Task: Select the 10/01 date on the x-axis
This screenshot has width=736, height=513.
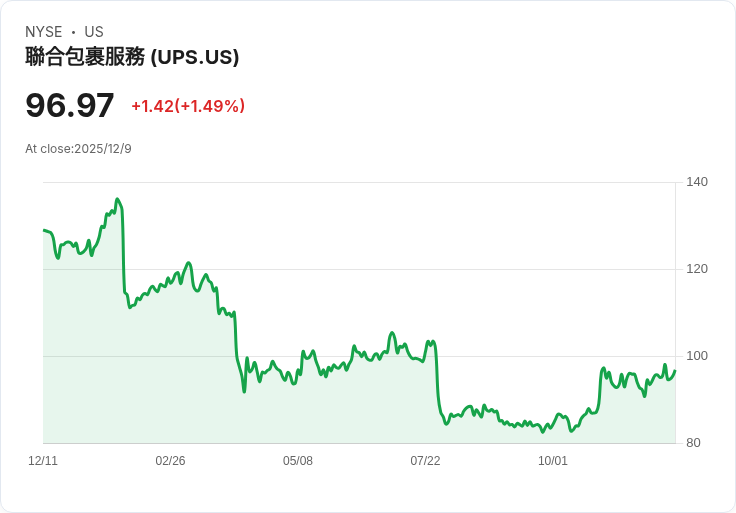Action: click(553, 461)
